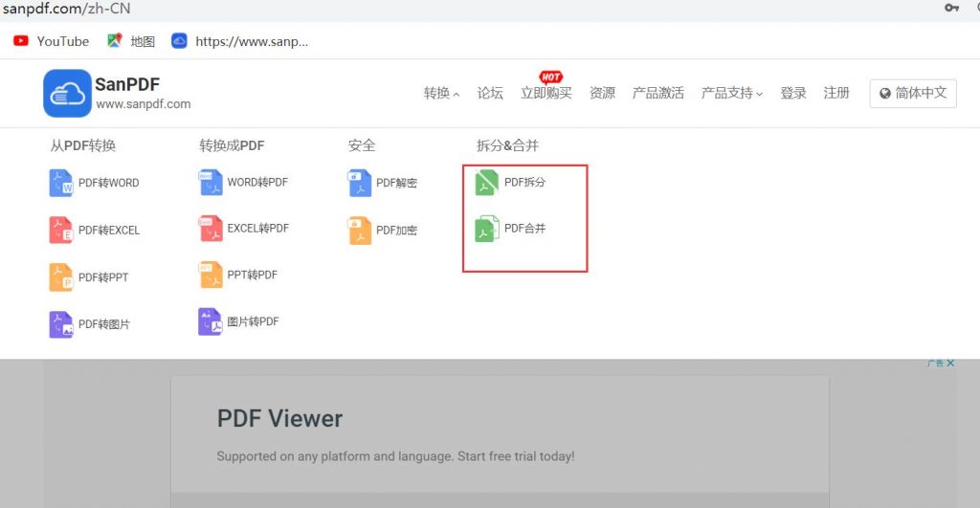Screen dimensions: 980x508
Task: Click the 拆分&合并 column heading
Action: (x=507, y=145)
